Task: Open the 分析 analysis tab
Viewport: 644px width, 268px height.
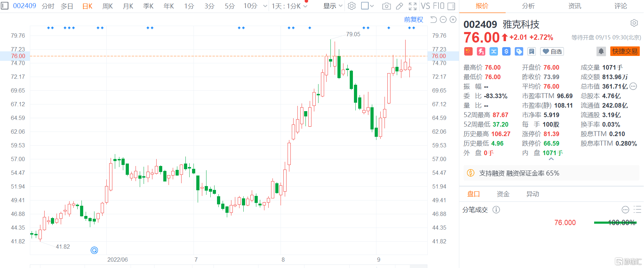Action: tap(528, 6)
